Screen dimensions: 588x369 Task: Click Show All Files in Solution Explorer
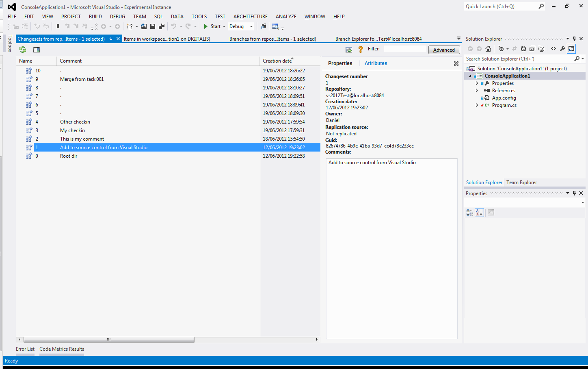541,48
